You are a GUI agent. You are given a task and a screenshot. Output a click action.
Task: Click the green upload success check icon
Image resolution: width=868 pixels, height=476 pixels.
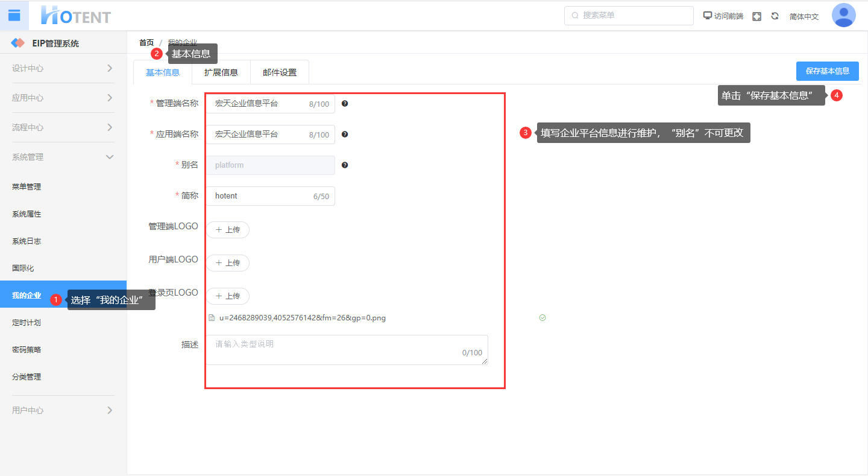click(x=542, y=318)
